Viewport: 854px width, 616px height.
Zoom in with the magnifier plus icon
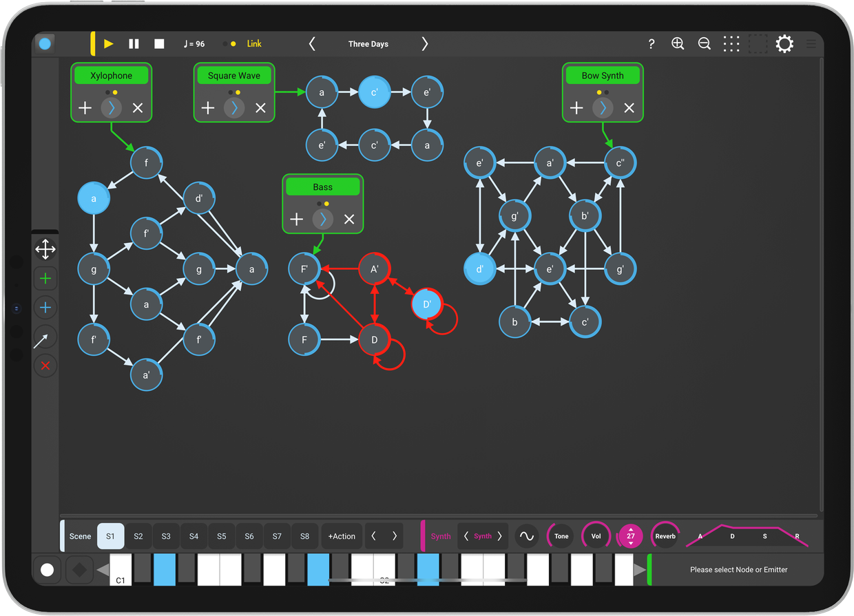678,44
